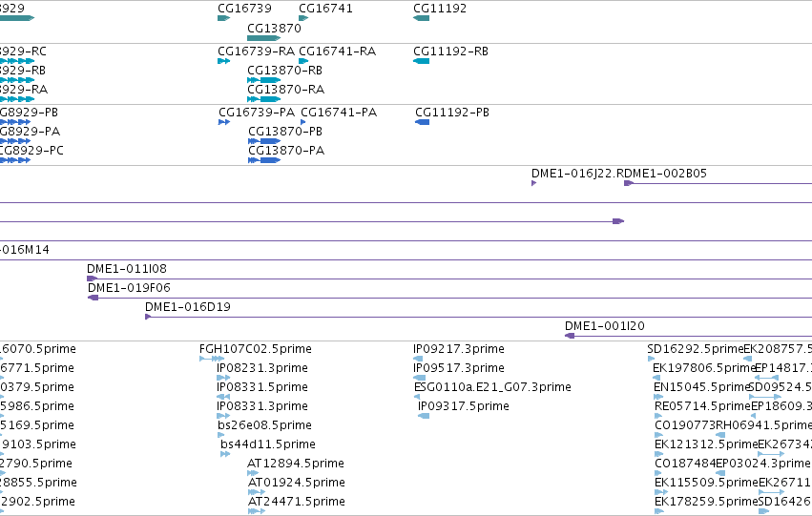The image size is (812, 516).
Task: Click the AT12894.5prime EST glyph
Action: tap(253, 473)
